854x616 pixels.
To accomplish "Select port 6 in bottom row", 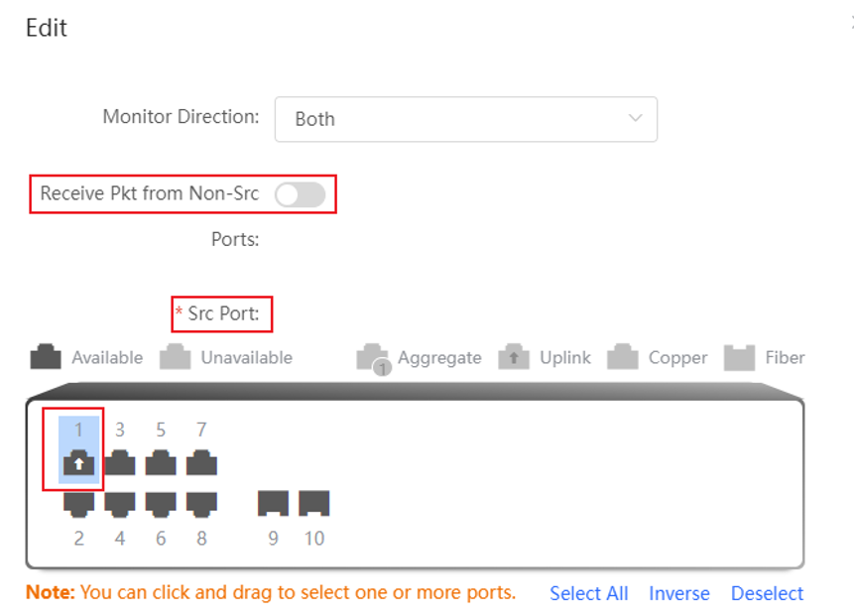I will pos(161,504).
